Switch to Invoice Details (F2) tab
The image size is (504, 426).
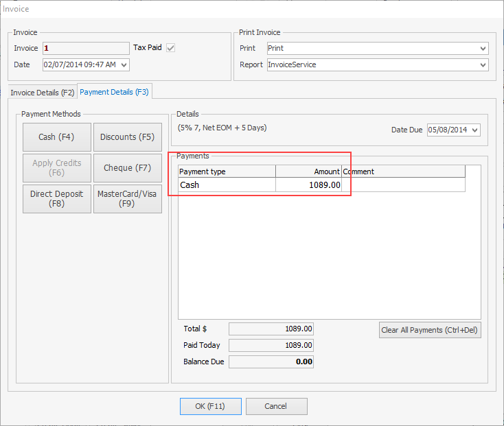pyautogui.click(x=43, y=92)
